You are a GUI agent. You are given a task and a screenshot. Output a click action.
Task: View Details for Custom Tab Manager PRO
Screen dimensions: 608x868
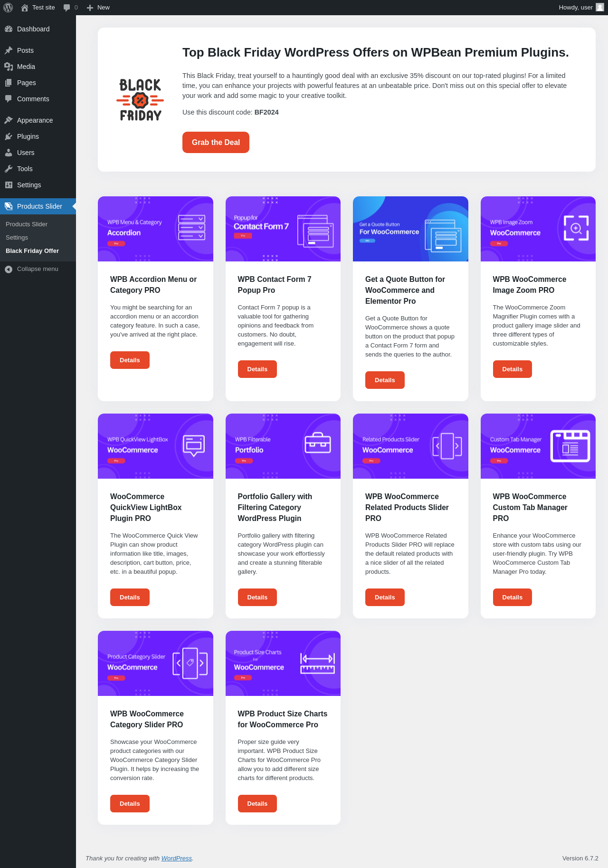click(513, 598)
